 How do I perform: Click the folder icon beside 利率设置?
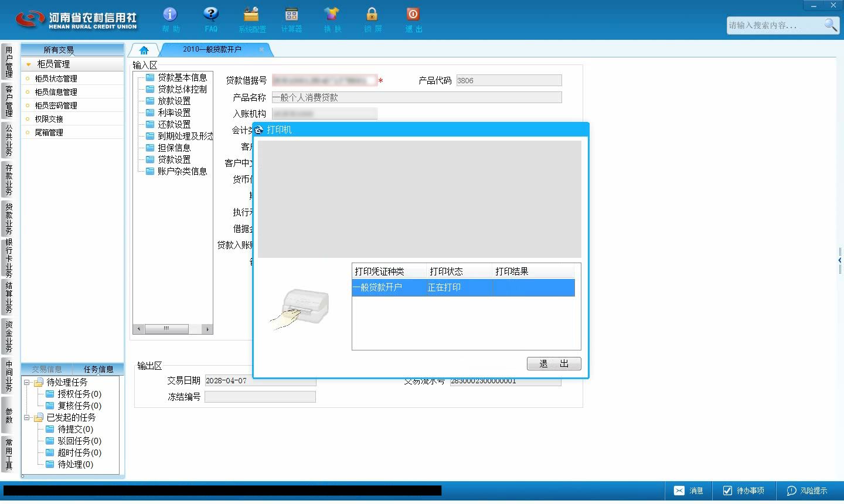point(151,113)
